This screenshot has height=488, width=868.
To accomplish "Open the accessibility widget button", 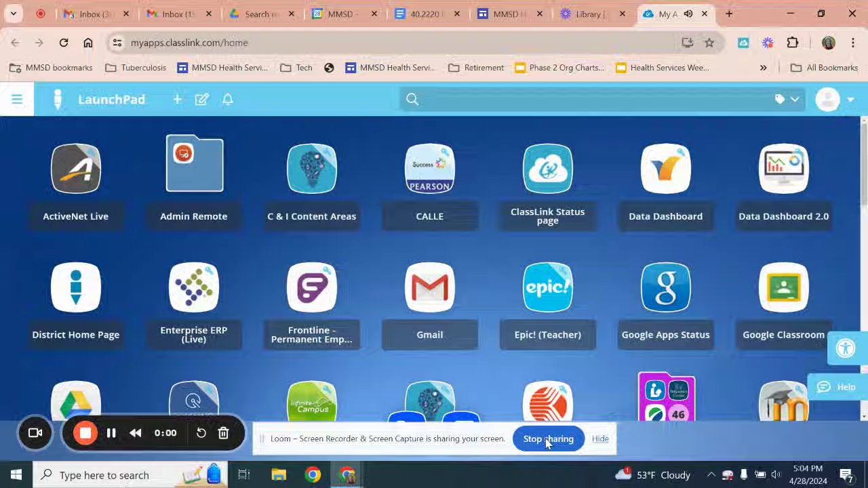I will [x=846, y=349].
